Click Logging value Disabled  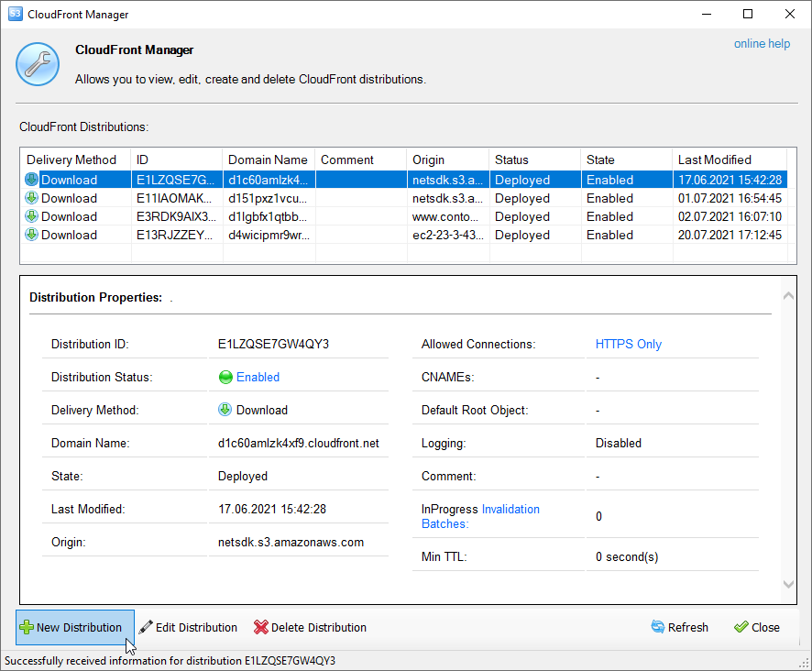point(619,443)
